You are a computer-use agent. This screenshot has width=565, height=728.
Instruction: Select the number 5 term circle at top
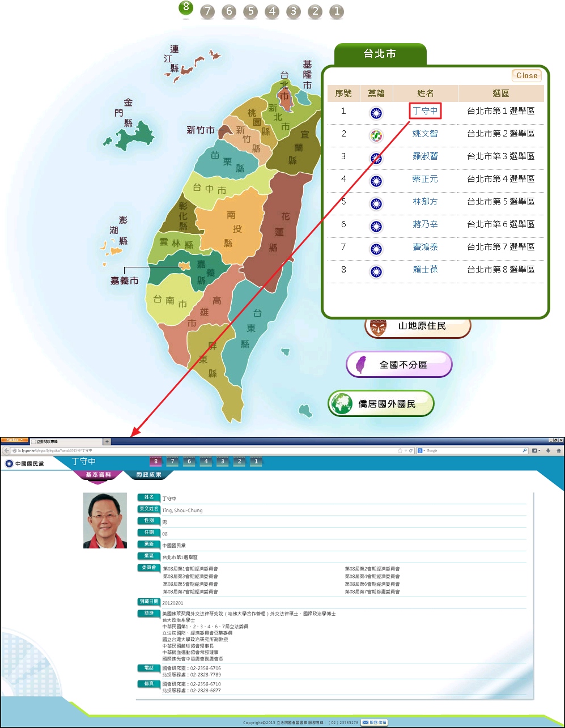(x=250, y=11)
